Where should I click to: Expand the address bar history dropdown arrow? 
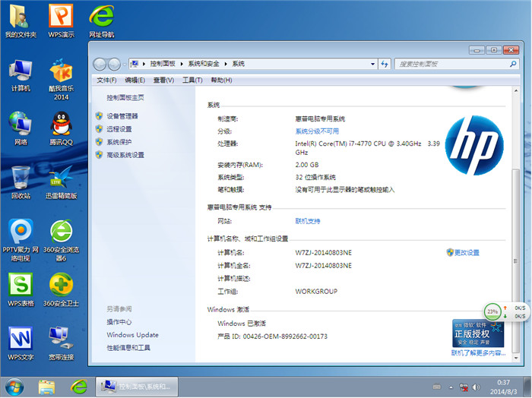371,64
